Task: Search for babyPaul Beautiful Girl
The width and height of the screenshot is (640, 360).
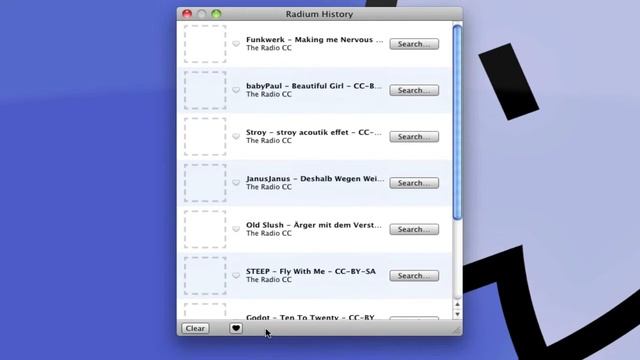Action: click(x=414, y=90)
